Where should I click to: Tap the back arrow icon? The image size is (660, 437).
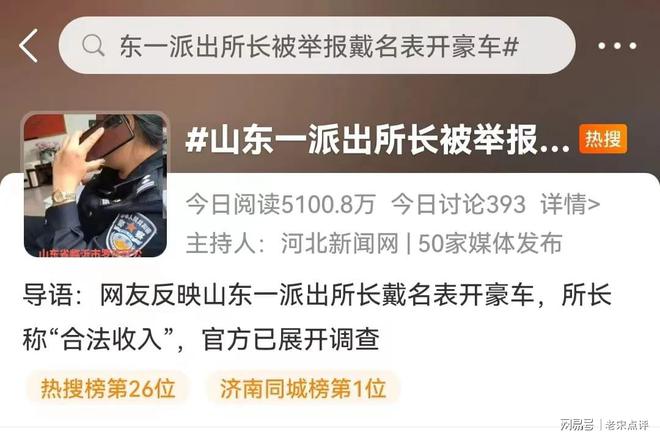(x=29, y=46)
